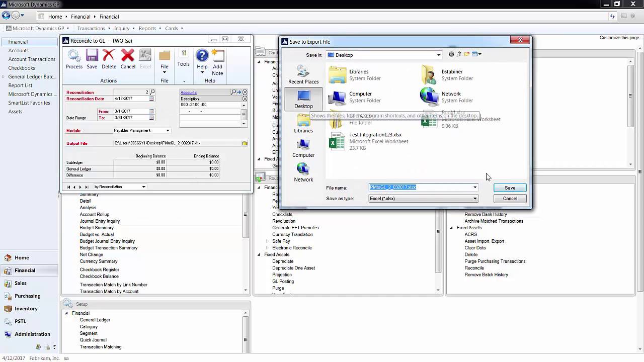The image size is (644, 362).
Task: Select the Test Integration123.xlsx file
Action: (x=368, y=141)
